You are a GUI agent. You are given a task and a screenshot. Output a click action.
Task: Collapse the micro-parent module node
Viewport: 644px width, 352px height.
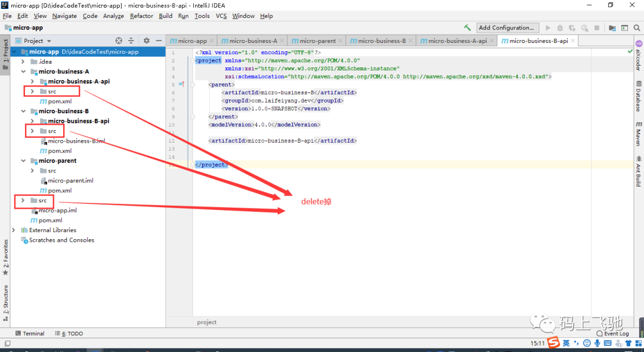coord(23,160)
